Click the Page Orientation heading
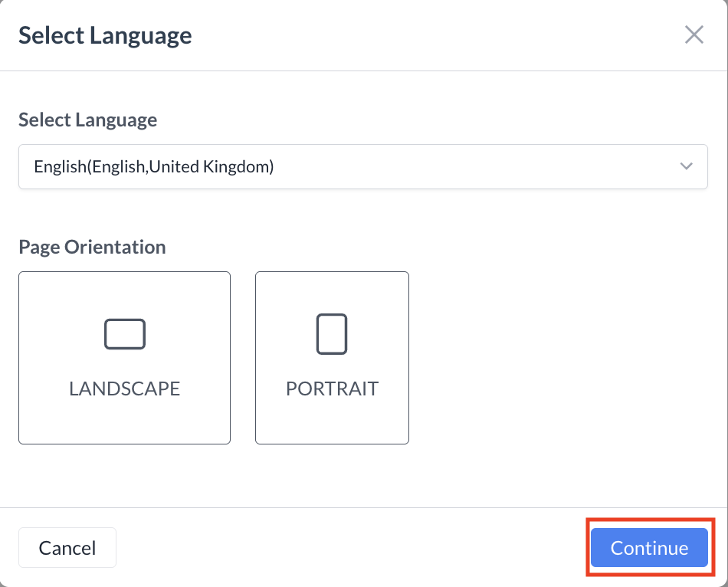This screenshot has height=587, width=728. click(92, 247)
